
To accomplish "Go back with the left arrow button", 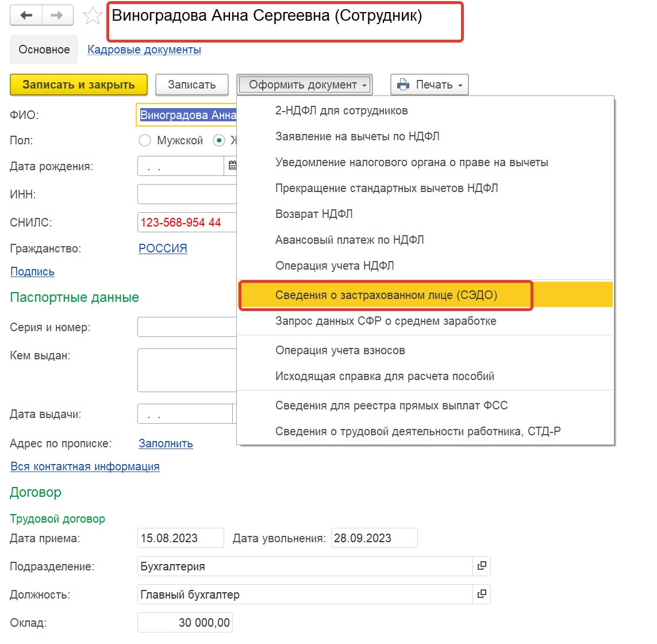I will (26, 16).
